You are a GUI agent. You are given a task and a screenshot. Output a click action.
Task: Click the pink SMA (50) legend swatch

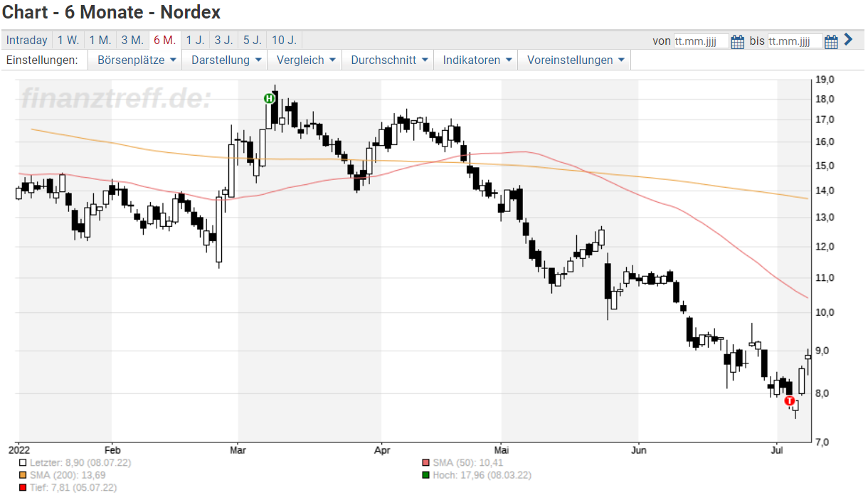click(425, 462)
